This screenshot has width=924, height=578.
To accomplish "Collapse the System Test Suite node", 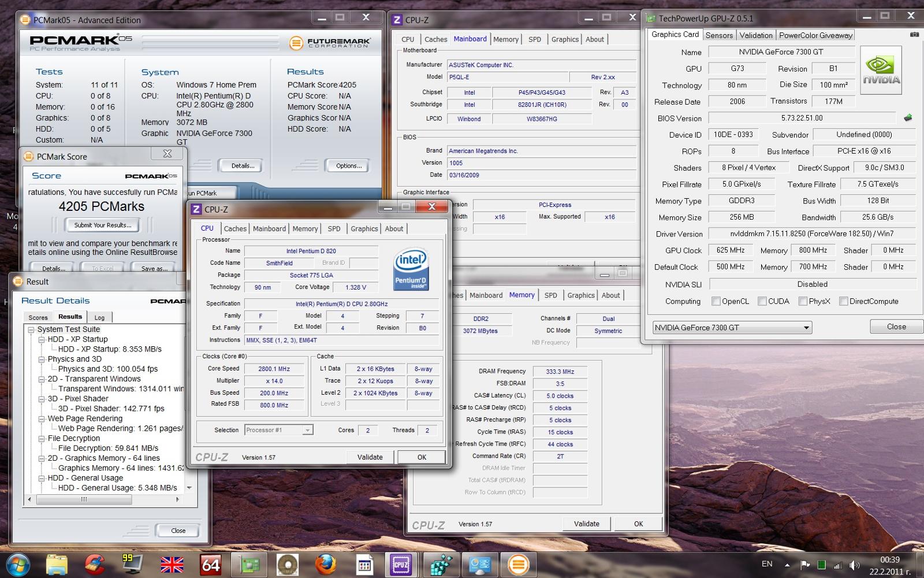I will tap(31, 329).
